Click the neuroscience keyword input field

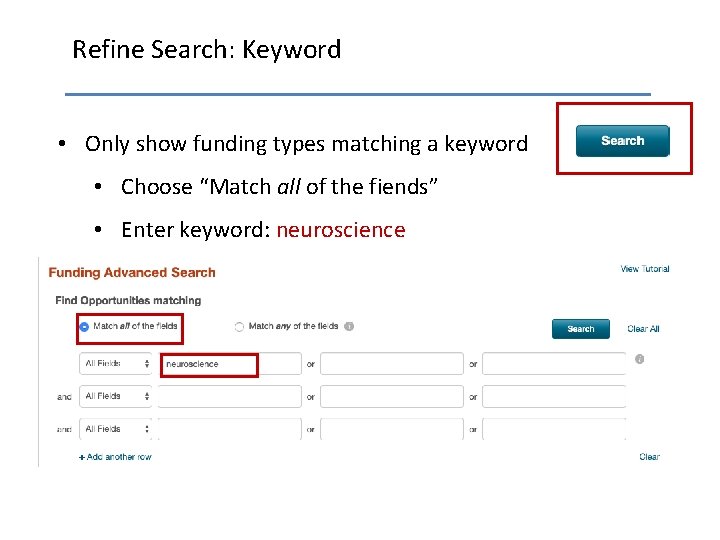[210, 364]
